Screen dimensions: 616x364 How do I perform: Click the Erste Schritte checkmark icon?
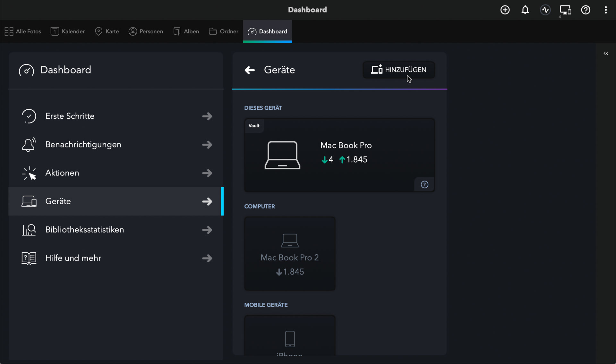[x=29, y=116]
